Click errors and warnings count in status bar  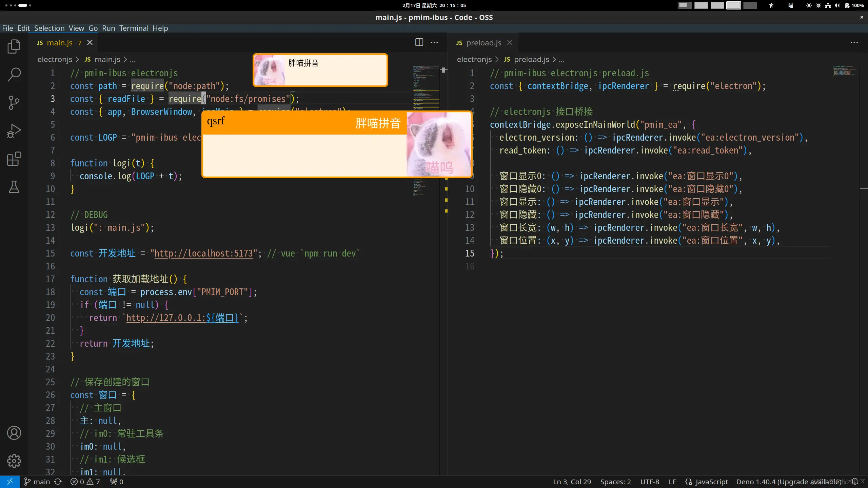(85, 482)
